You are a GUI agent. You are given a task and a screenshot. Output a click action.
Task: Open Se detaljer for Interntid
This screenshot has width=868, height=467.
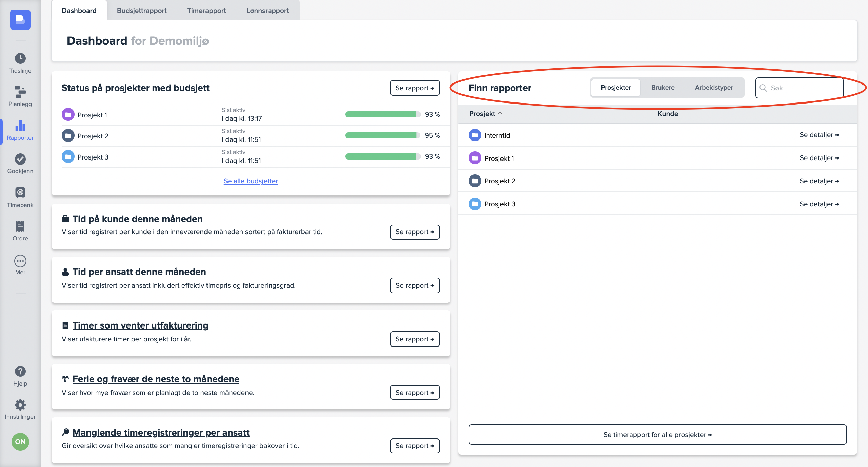point(819,135)
